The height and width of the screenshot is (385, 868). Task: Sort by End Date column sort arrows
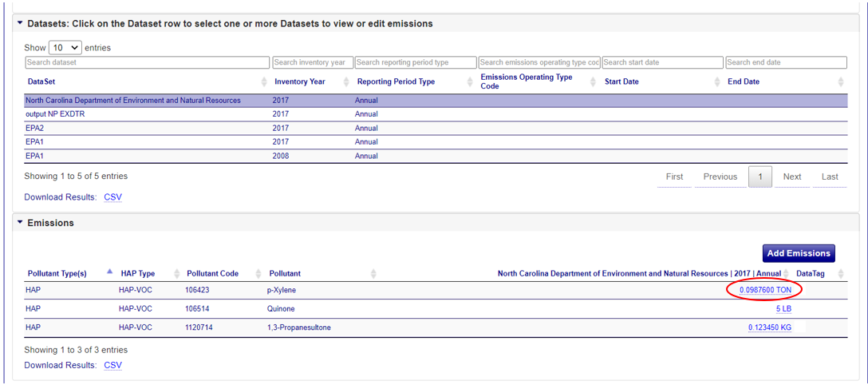[841, 82]
